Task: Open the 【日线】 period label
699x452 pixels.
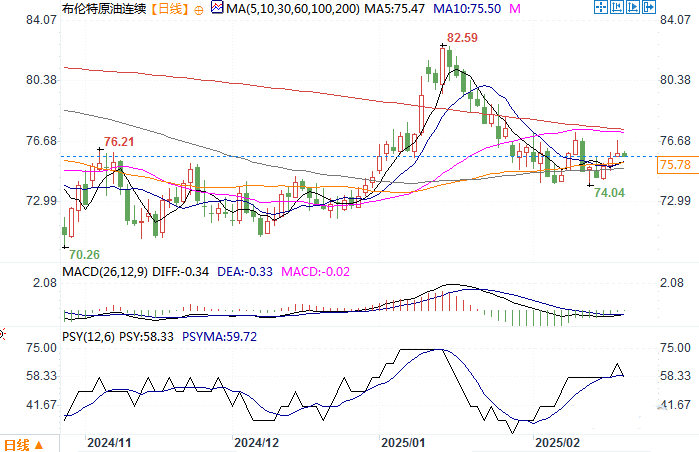Action: click(x=169, y=8)
